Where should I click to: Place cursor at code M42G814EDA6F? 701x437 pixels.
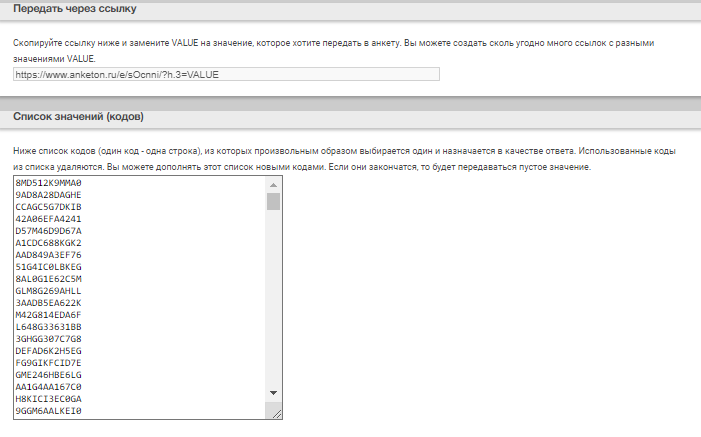click(48, 315)
